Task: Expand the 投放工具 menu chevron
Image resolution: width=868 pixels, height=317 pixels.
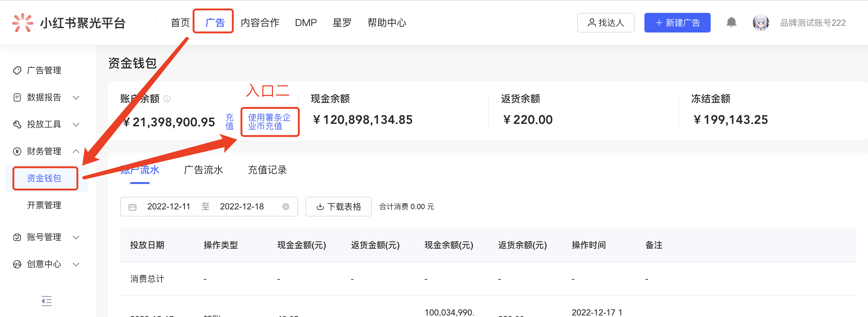Action: 76,125
